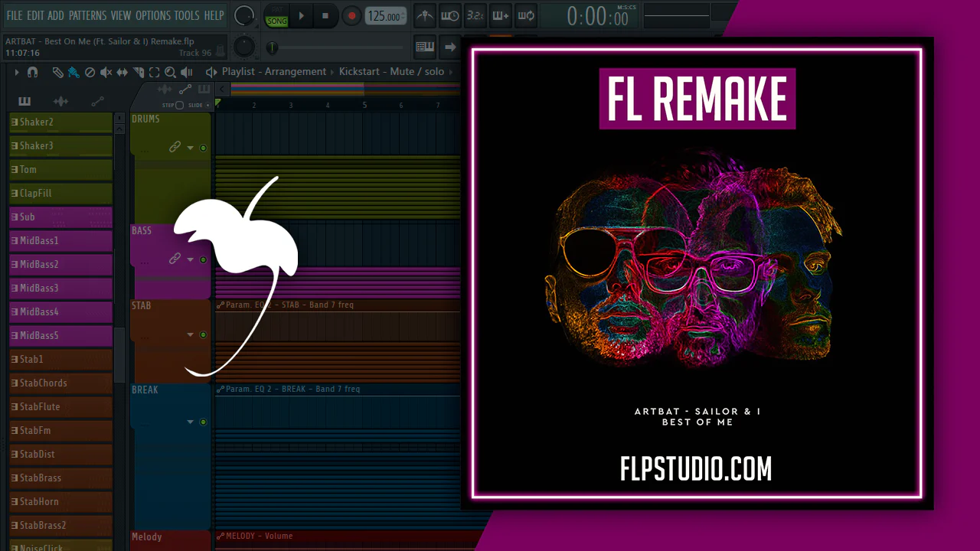Toggle the overdub icon
Viewport: 980px width, 551px height.
point(501,15)
